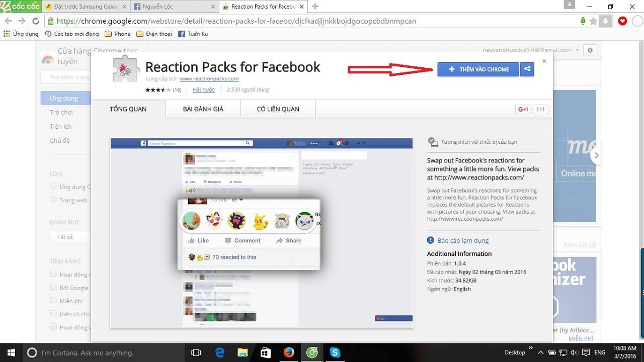
Task: Open the www.reactionpacks.com link
Action: coord(209,78)
